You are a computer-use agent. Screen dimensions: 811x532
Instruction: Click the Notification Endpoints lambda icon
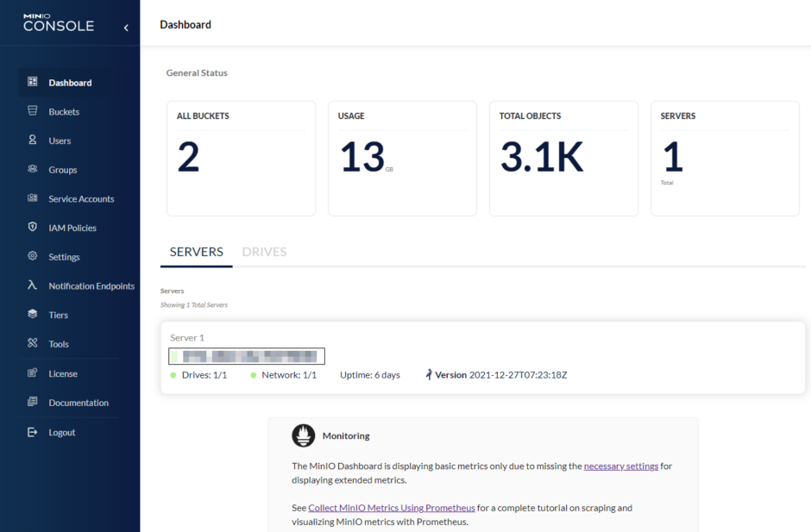pyautogui.click(x=33, y=285)
